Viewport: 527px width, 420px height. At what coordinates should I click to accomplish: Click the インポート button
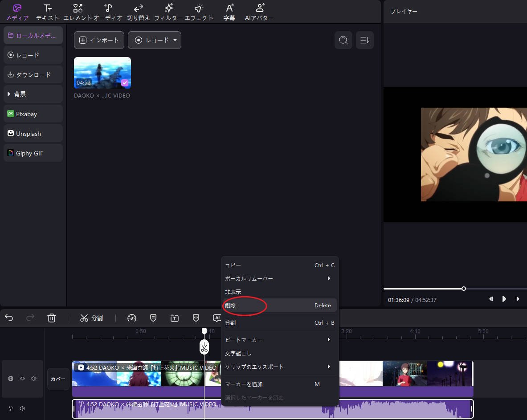(x=99, y=40)
